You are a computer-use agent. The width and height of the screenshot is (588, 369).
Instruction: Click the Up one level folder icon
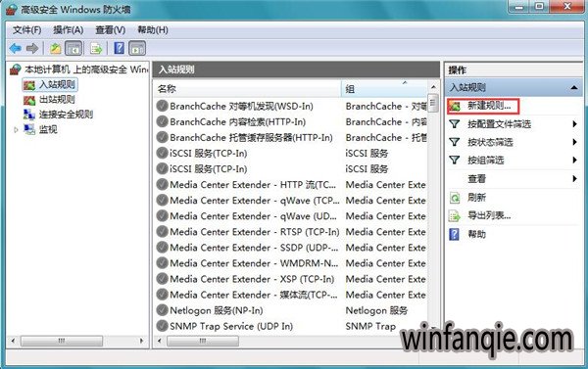coord(56,48)
